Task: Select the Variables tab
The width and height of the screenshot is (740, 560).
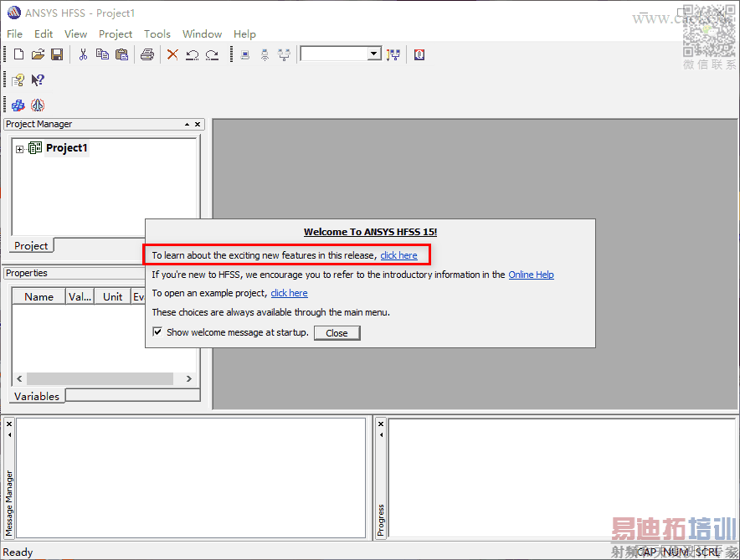Action: [37, 396]
